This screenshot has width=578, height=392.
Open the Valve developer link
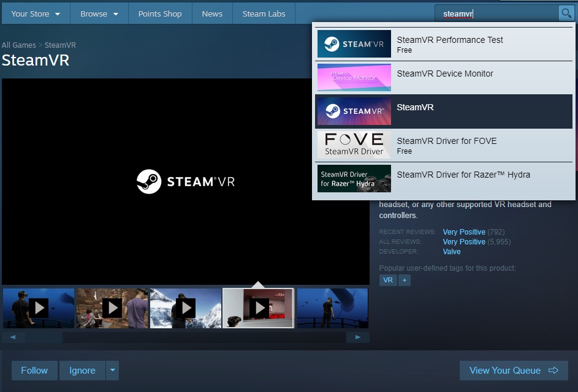point(452,252)
